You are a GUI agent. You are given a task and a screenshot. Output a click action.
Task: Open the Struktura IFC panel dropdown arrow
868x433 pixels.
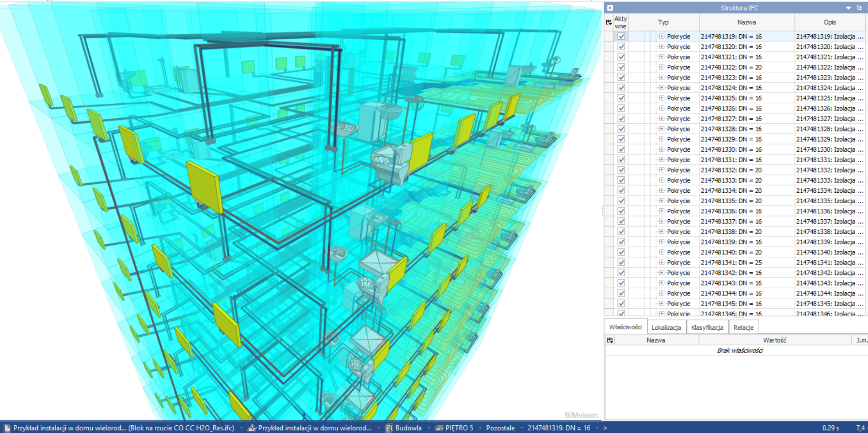point(848,8)
